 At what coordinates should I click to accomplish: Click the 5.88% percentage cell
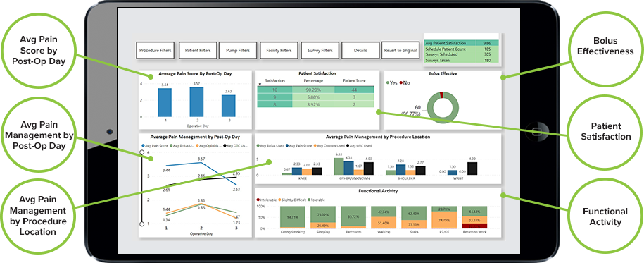pyautogui.click(x=312, y=97)
